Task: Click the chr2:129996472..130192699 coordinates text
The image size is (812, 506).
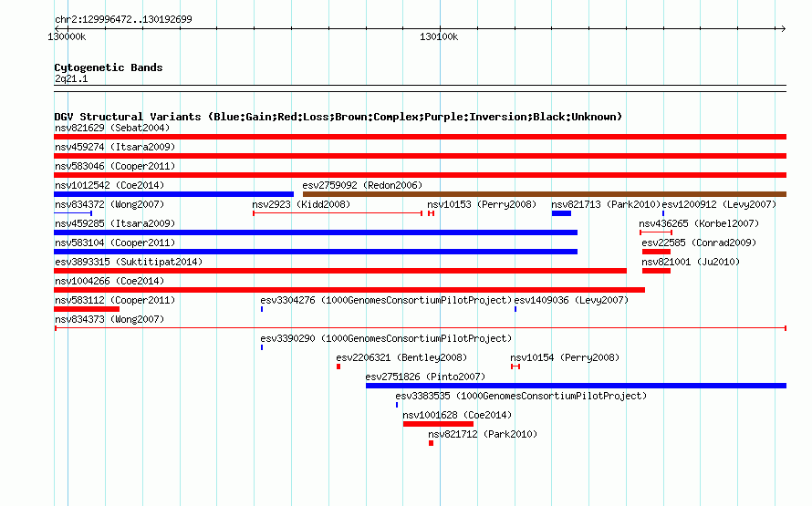Action: coord(123,19)
